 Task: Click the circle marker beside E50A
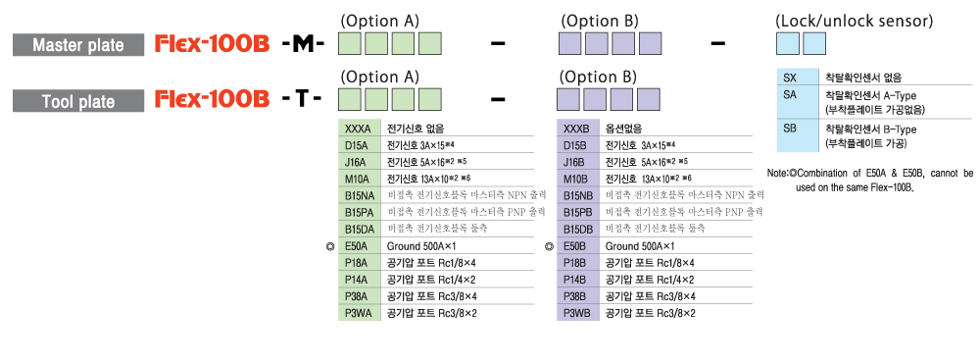[330, 247]
